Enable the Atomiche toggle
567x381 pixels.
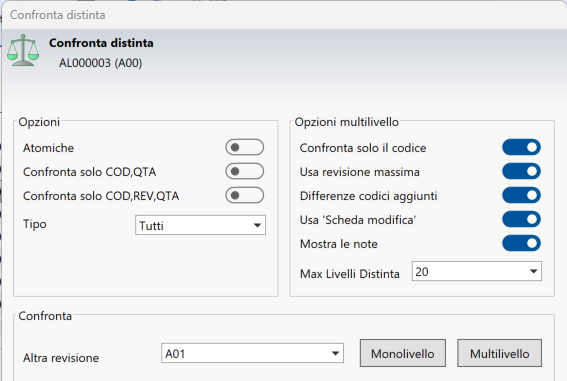point(245,147)
